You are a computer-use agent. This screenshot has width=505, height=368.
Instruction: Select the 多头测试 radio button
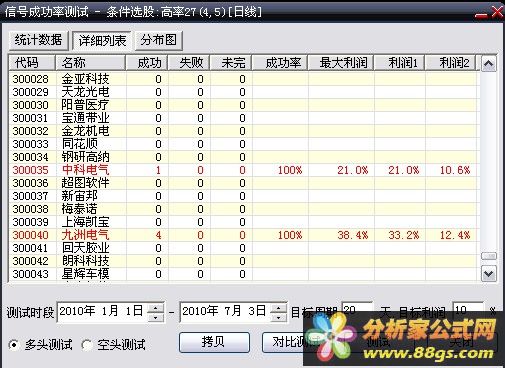coord(14,344)
